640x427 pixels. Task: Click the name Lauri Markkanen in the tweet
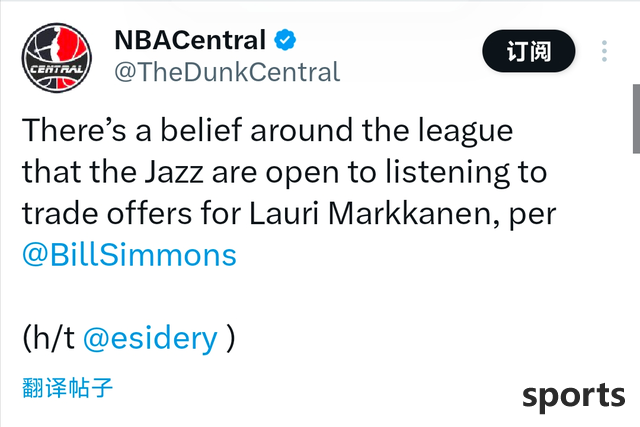click(x=370, y=214)
